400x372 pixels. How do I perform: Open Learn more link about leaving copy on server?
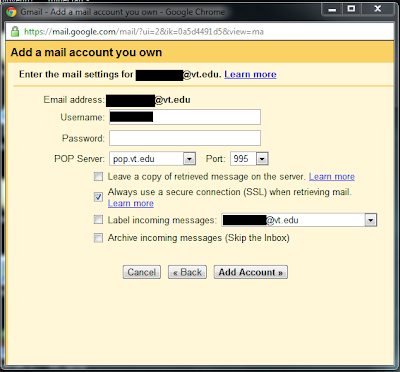click(332, 176)
